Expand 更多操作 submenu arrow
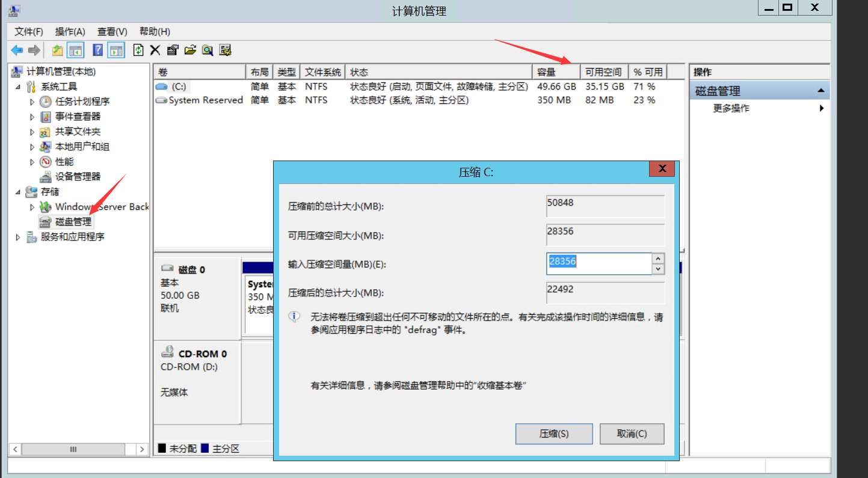The width and height of the screenshot is (868, 478). [822, 108]
